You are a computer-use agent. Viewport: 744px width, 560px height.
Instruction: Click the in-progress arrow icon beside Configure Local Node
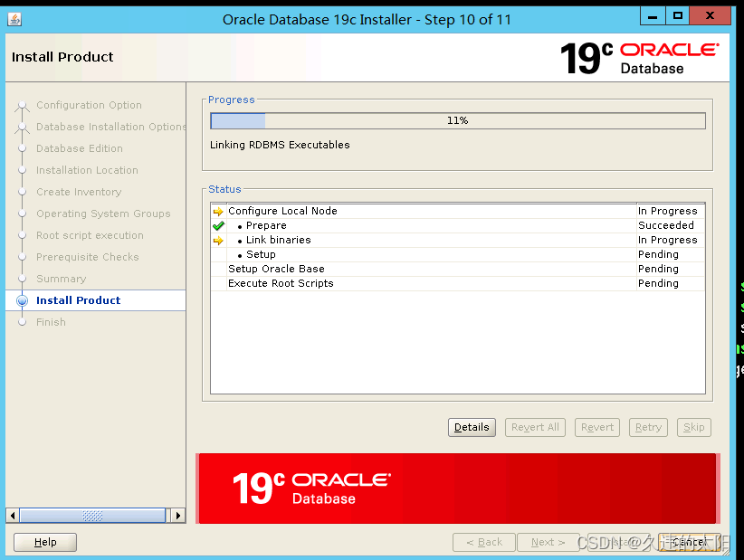click(x=218, y=211)
